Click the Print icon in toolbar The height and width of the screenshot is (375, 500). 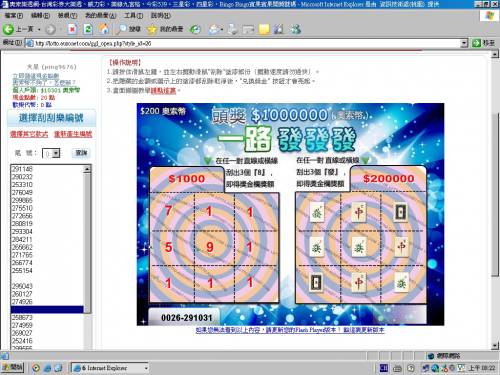pos(233,29)
